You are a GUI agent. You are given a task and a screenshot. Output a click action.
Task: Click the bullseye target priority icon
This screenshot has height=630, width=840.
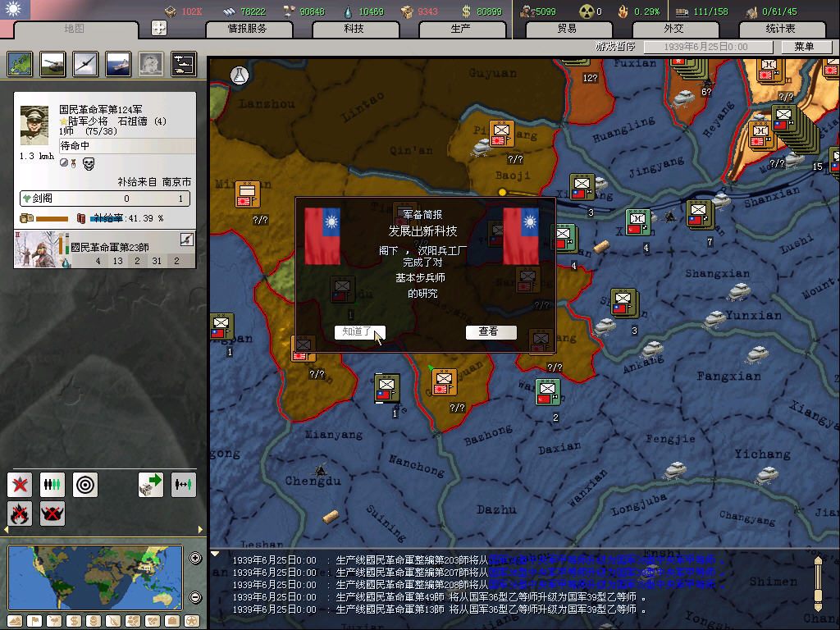tap(85, 485)
